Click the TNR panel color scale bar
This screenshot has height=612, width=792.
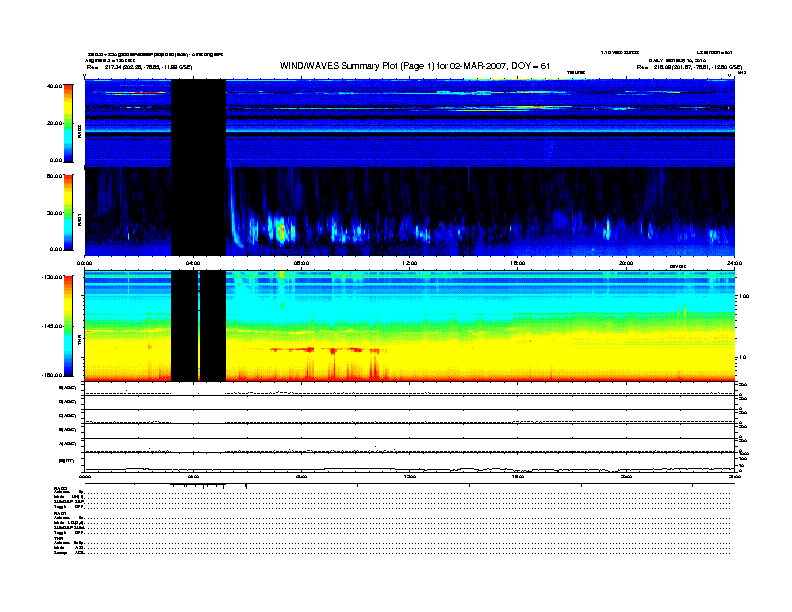[x=68, y=326]
